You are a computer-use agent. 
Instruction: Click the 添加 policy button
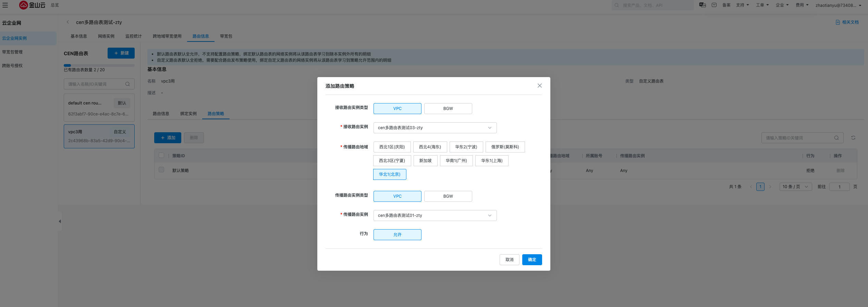coord(168,138)
